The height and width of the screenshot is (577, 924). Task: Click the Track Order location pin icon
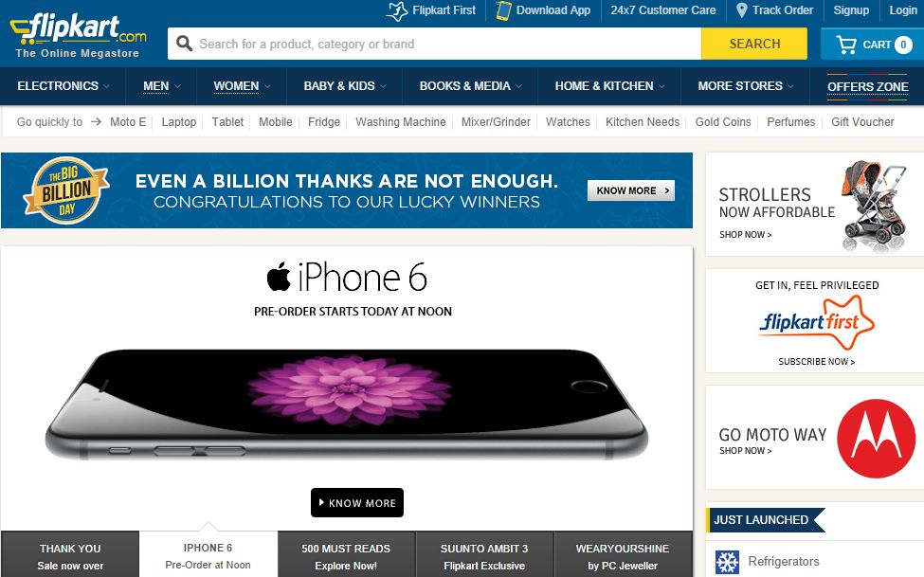click(742, 10)
